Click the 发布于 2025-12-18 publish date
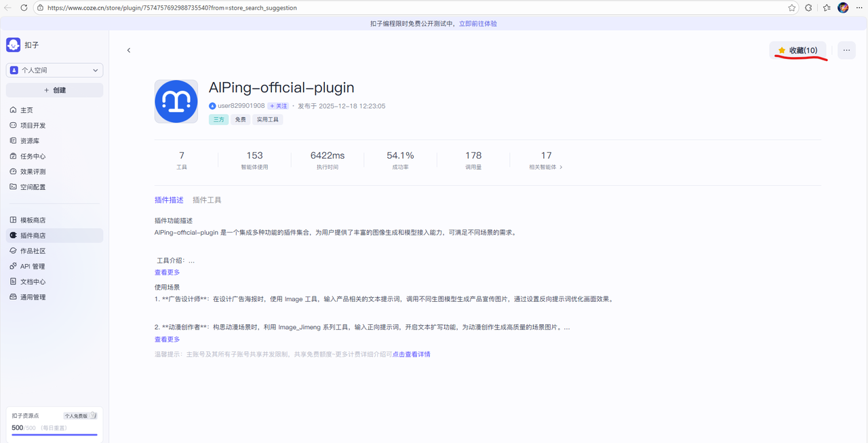The height and width of the screenshot is (443, 868). pyautogui.click(x=342, y=106)
